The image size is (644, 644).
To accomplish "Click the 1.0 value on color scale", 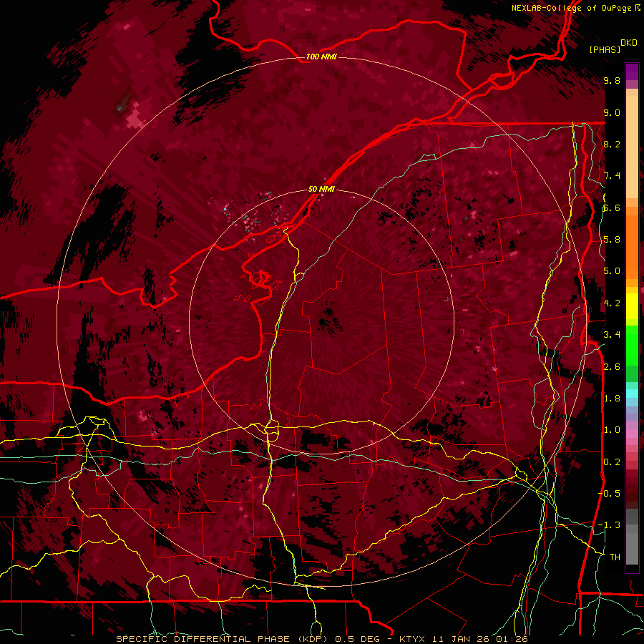I will tap(612, 430).
